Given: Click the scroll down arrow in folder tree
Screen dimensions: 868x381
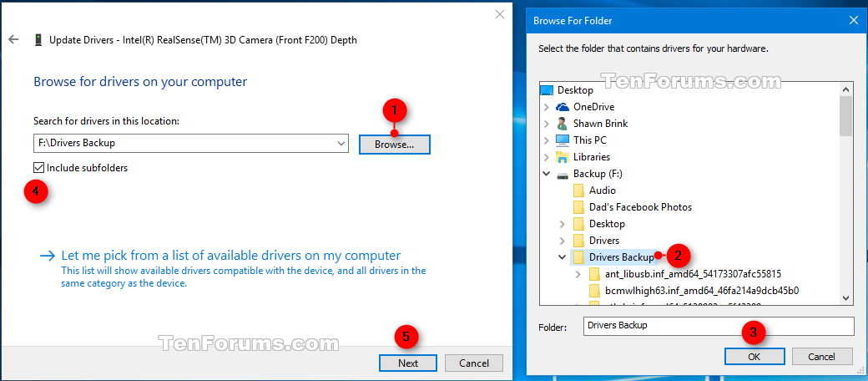Looking at the screenshot, I should (x=845, y=297).
